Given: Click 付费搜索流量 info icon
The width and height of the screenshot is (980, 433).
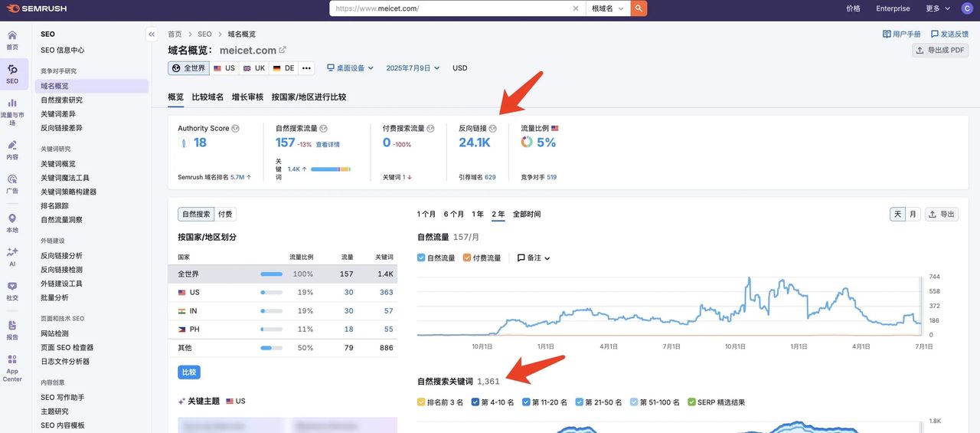Looking at the screenshot, I should pos(430,129).
